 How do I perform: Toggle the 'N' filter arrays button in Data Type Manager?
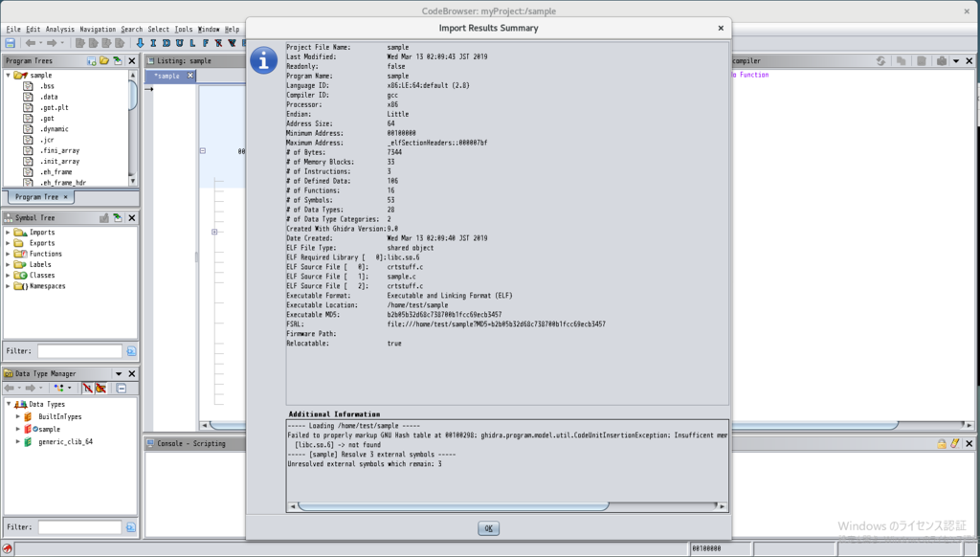click(x=87, y=389)
